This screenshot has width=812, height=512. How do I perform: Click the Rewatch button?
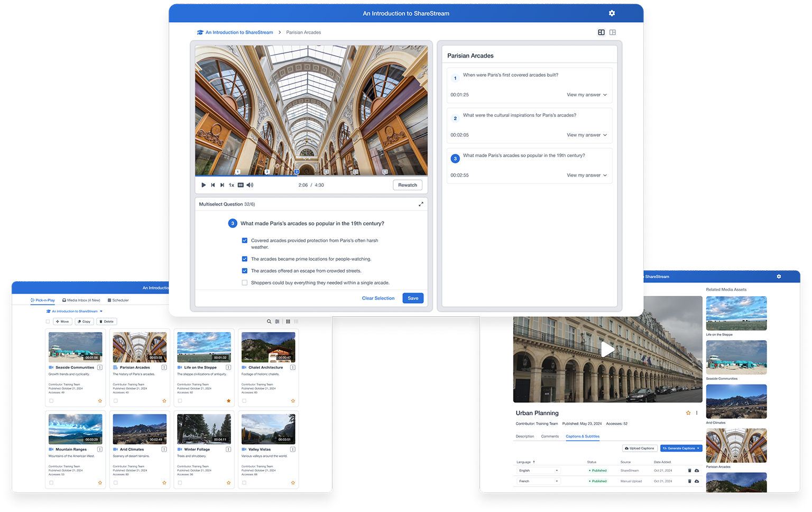tap(407, 185)
